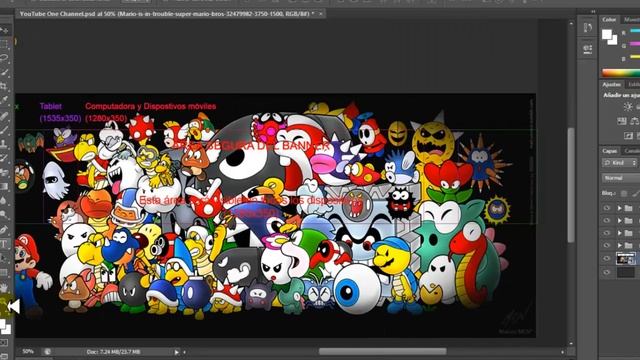Image resolution: width=640 pixels, height=360 pixels.
Task: Hide the second layer group via eye icon
Action: pyautogui.click(x=607, y=220)
